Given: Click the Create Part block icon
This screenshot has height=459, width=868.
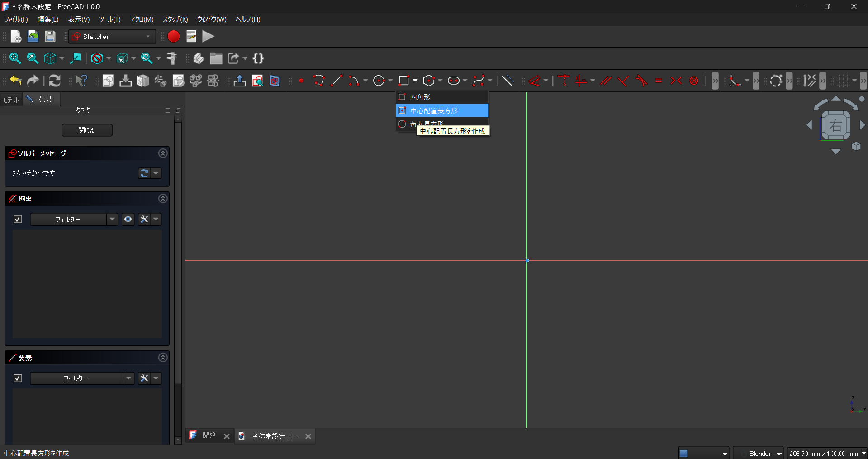Looking at the screenshot, I should 198,58.
